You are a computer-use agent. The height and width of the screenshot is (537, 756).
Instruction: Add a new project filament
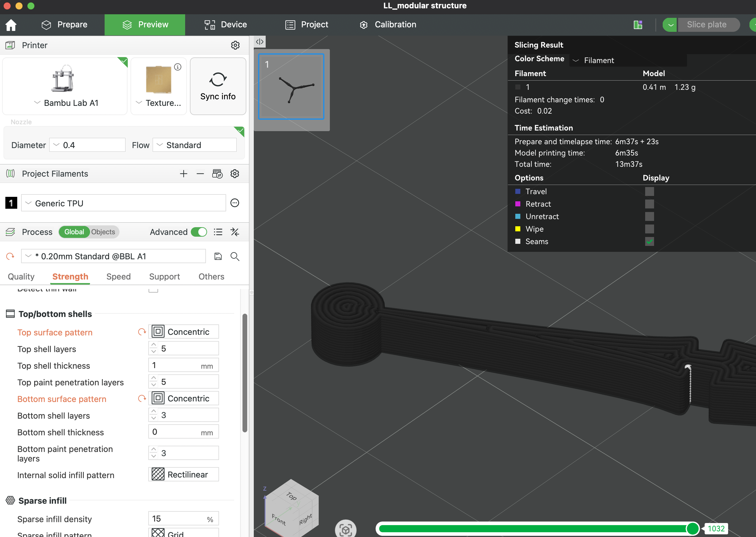(183, 174)
